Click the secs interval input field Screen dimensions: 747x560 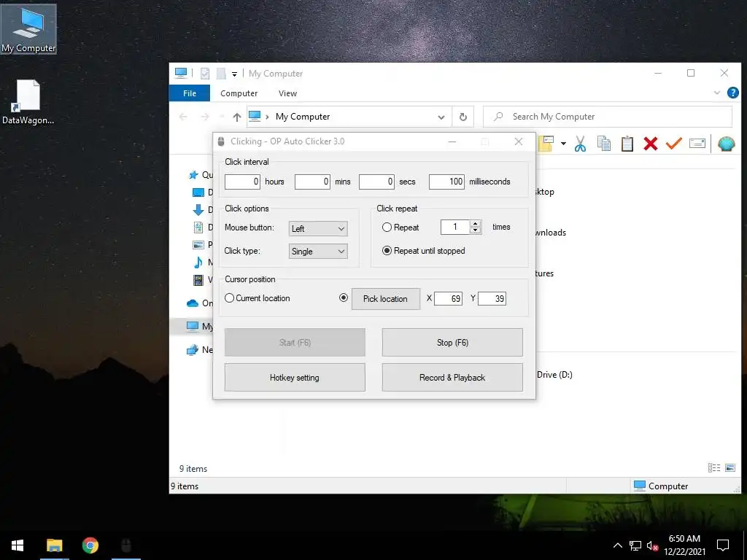[376, 182]
